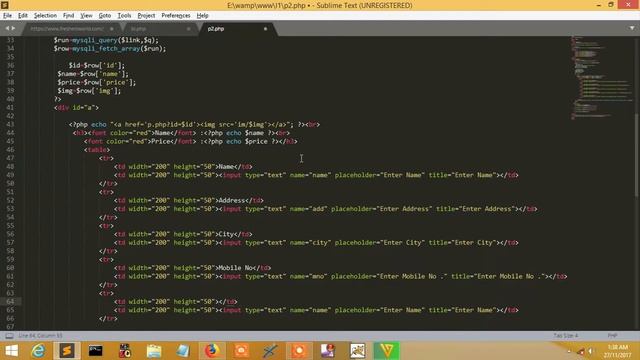Click line number 41 in gutter
The width and height of the screenshot is (640, 360).
coord(10,107)
